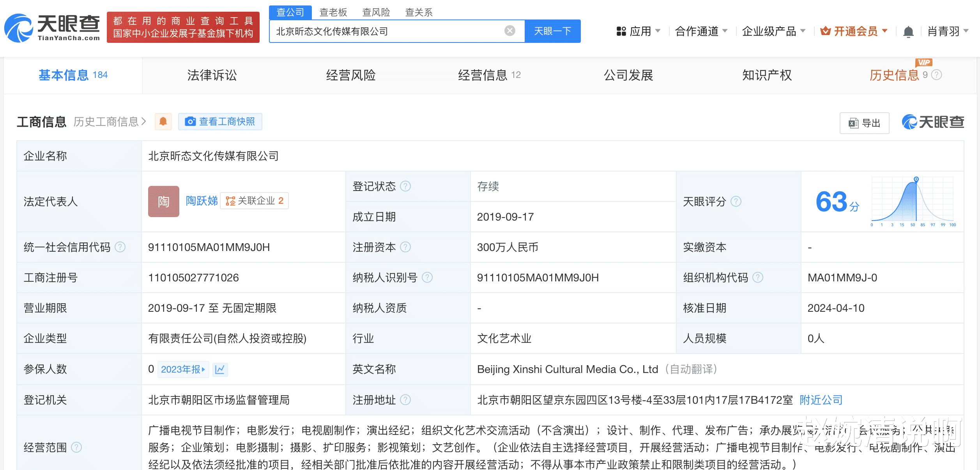Click the TianYanCha logo

click(x=52, y=27)
